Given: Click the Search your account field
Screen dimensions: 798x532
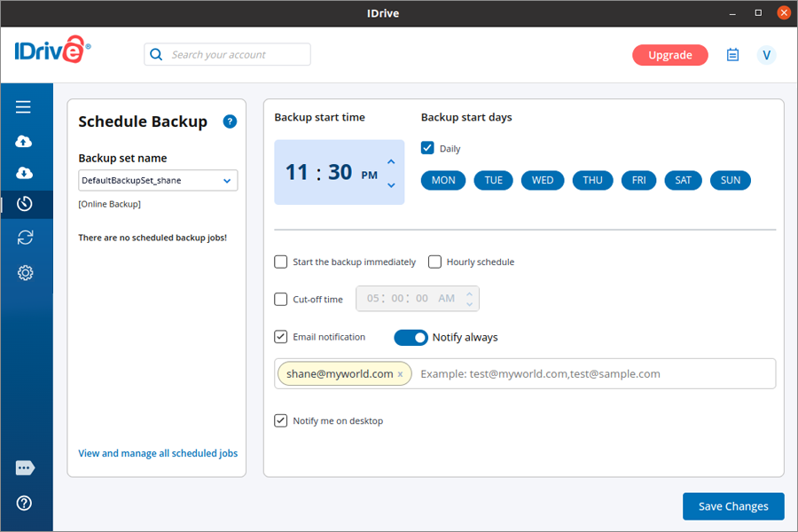Looking at the screenshot, I should click(237, 54).
